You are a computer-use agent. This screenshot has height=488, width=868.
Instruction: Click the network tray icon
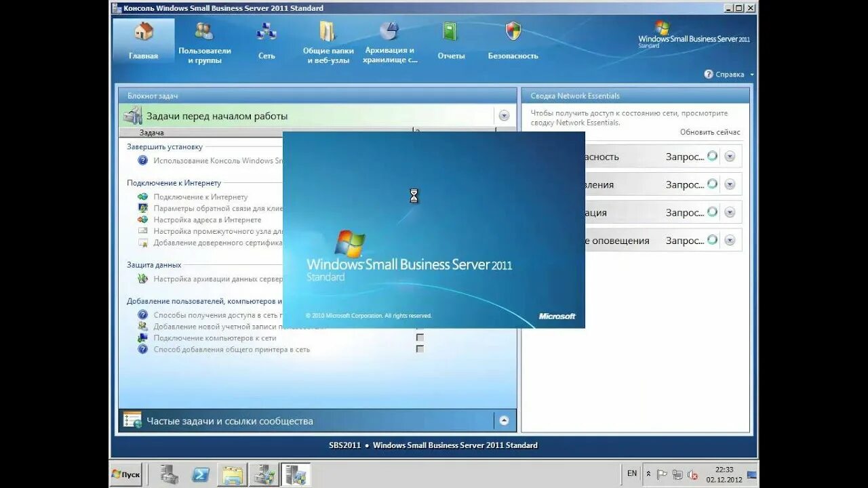[x=677, y=474]
